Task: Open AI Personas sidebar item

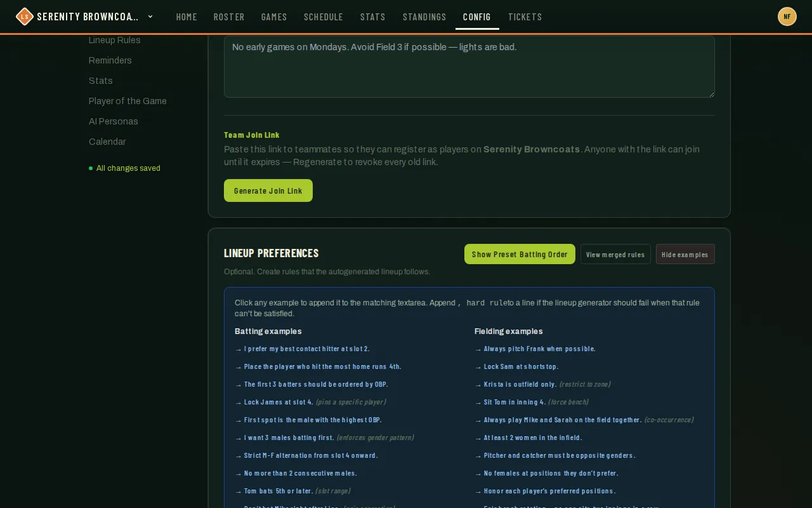Action: point(114,121)
